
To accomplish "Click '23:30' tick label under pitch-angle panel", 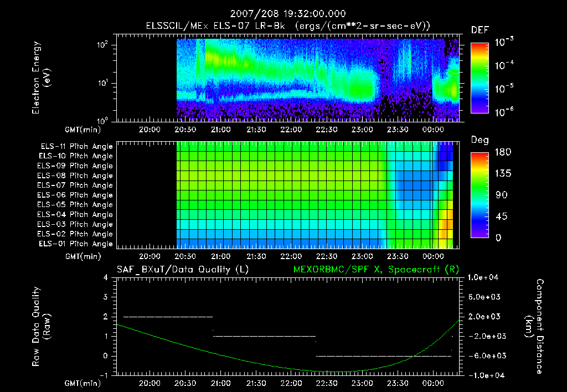I will (398, 256).
